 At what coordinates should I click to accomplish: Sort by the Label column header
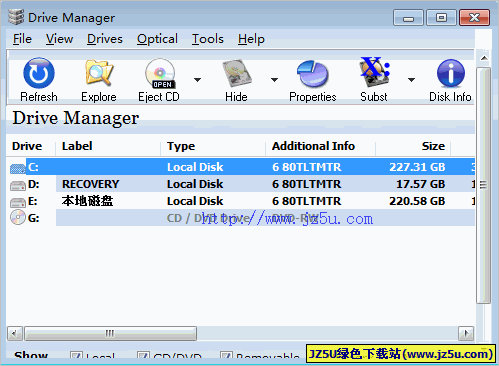click(x=77, y=146)
